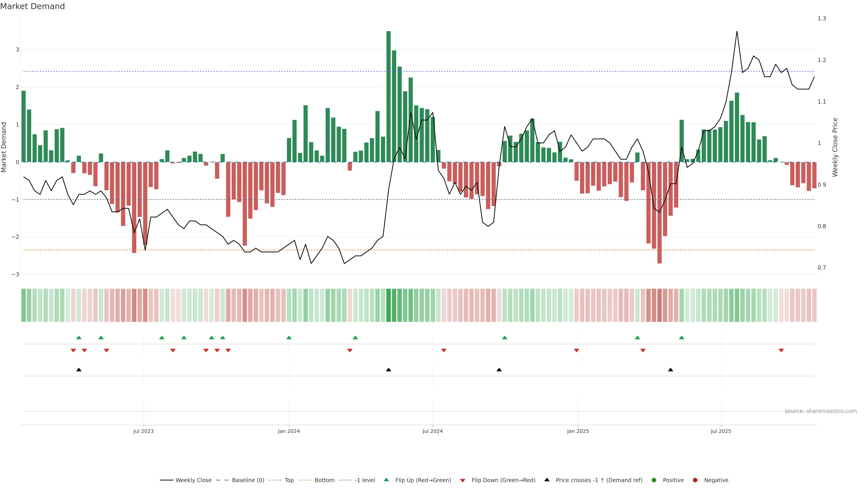Click the Price crosses -1 legend black triangle
Image resolution: width=868 pixels, height=488 pixels.
547,480
